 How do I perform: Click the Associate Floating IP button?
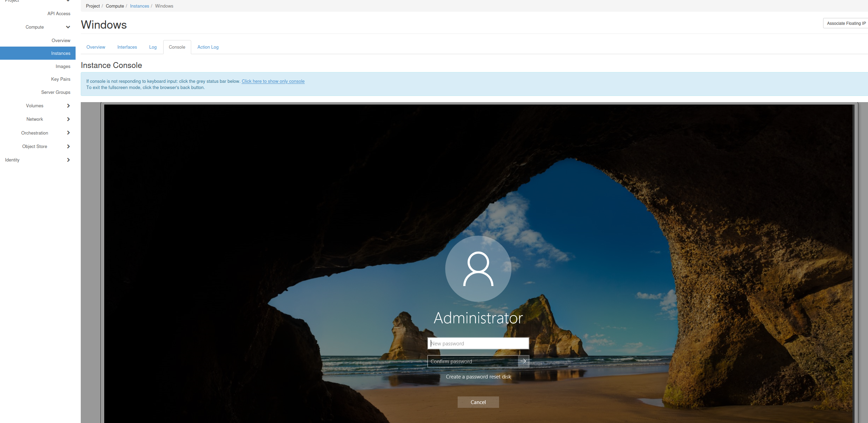pos(846,23)
